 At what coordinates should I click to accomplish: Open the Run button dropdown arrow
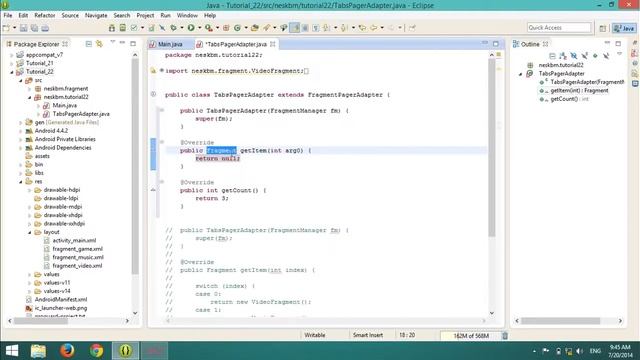click(200, 28)
